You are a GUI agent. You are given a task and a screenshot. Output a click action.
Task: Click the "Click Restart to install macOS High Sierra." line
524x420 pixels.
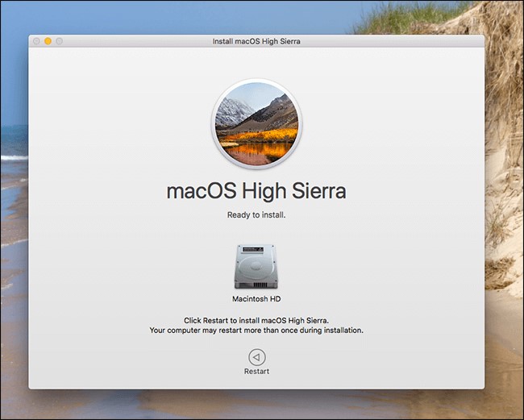[256, 320]
